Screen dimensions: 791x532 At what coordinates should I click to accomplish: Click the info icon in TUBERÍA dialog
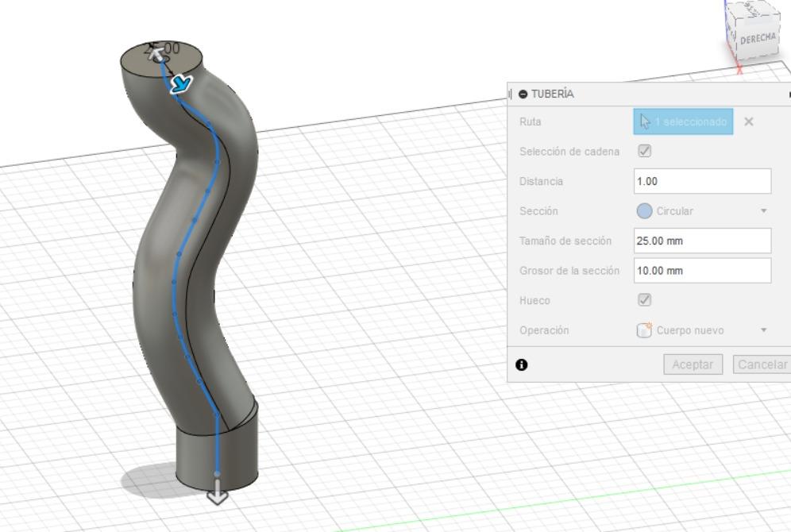point(522,364)
